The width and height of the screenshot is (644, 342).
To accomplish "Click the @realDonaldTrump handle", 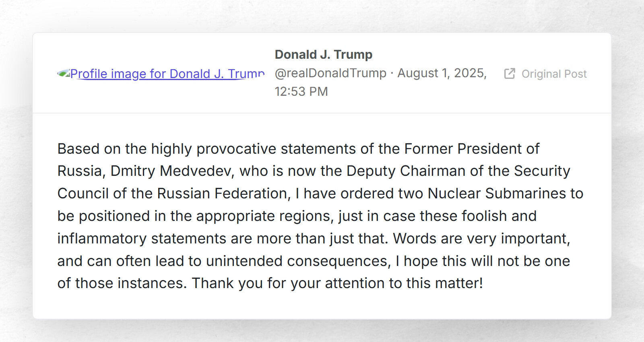I will tap(330, 73).
